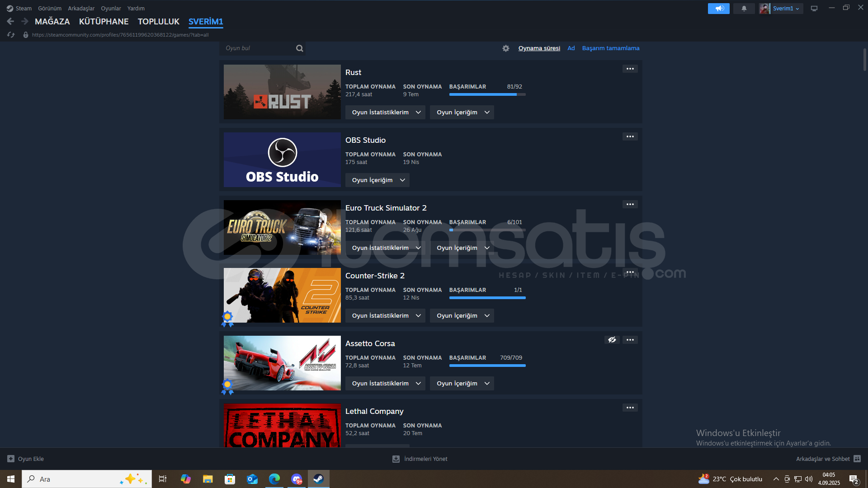This screenshot has height=488, width=868.
Task: Go to the MAĞAZA tab
Action: tap(52, 21)
